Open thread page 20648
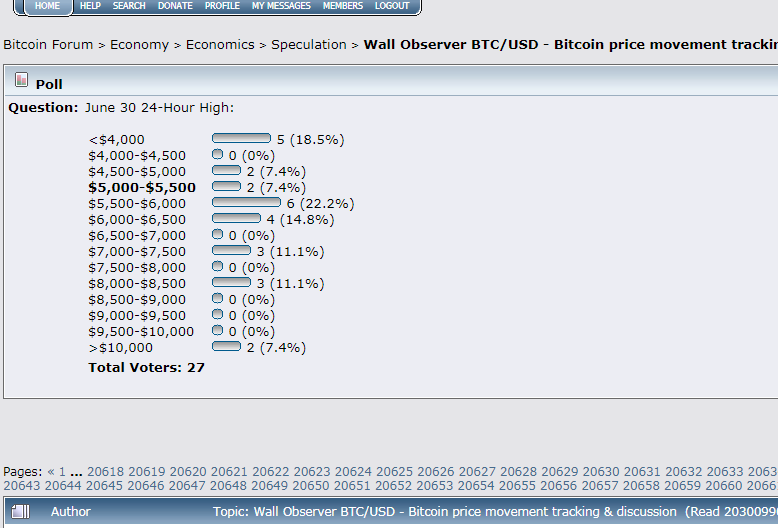This screenshot has height=528, width=778. pyautogui.click(x=228, y=485)
